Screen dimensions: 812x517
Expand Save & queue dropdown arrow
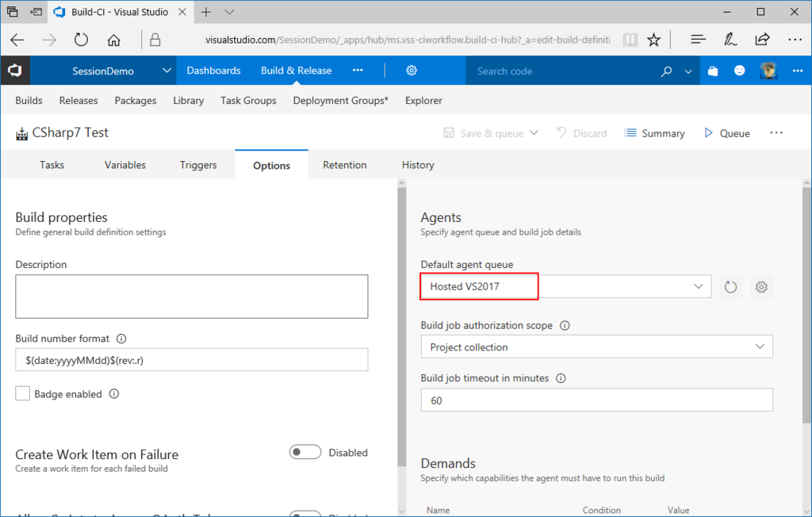coord(534,133)
